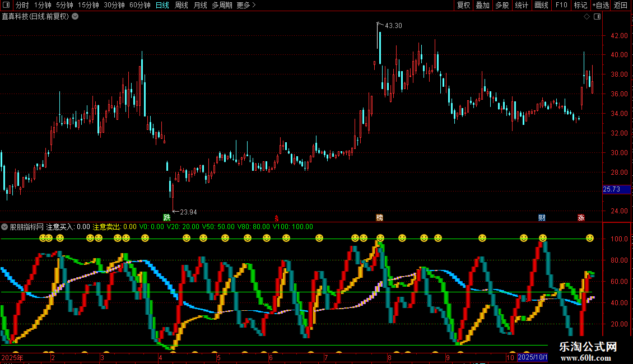The height and width of the screenshot is (364, 633).
Task: Click the green 跌 event marker
Action: click(x=167, y=217)
